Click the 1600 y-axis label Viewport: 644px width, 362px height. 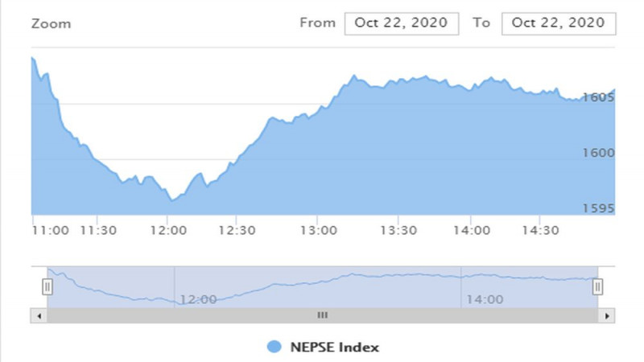click(598, 153)
